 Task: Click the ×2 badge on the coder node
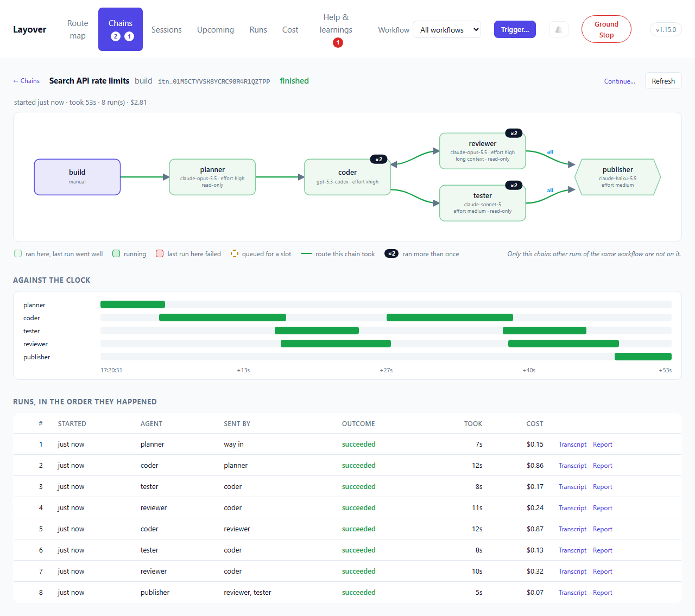tap(378, 160)
